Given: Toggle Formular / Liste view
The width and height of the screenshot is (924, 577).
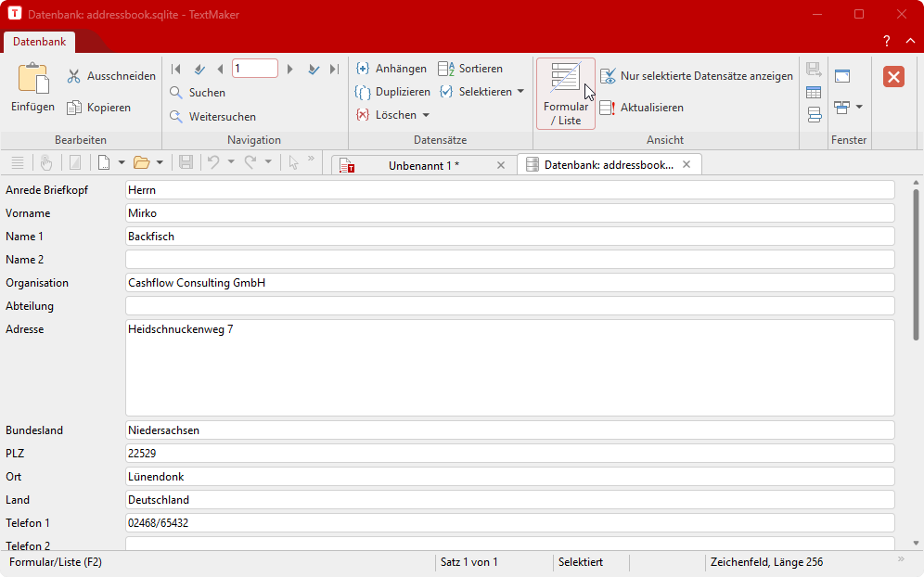Looking at the screenshot, I should coord(565,93).
